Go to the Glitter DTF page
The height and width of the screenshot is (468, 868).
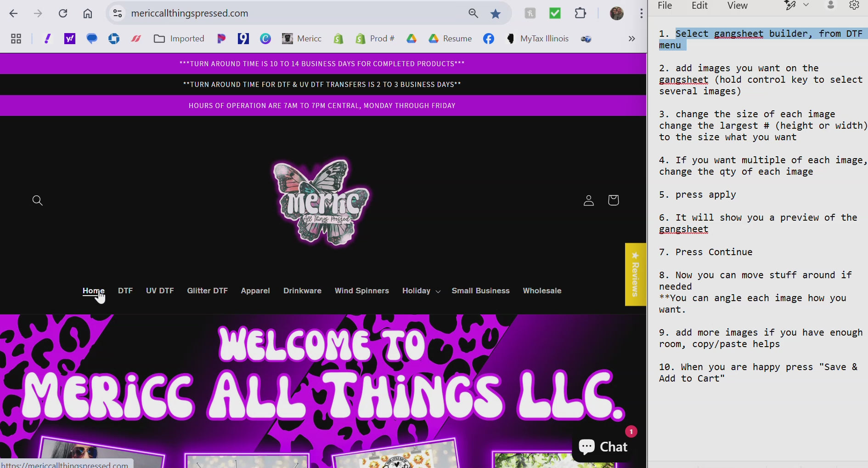207,291
